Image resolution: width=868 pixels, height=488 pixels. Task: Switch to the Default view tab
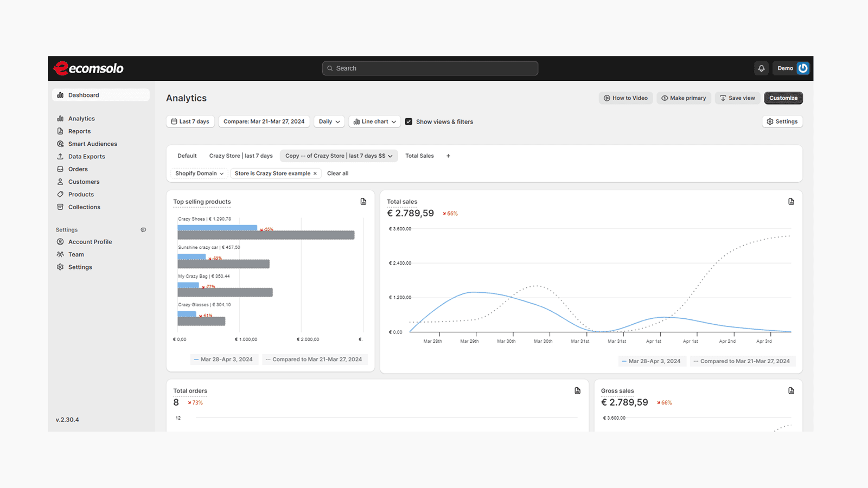coord(187,156)
